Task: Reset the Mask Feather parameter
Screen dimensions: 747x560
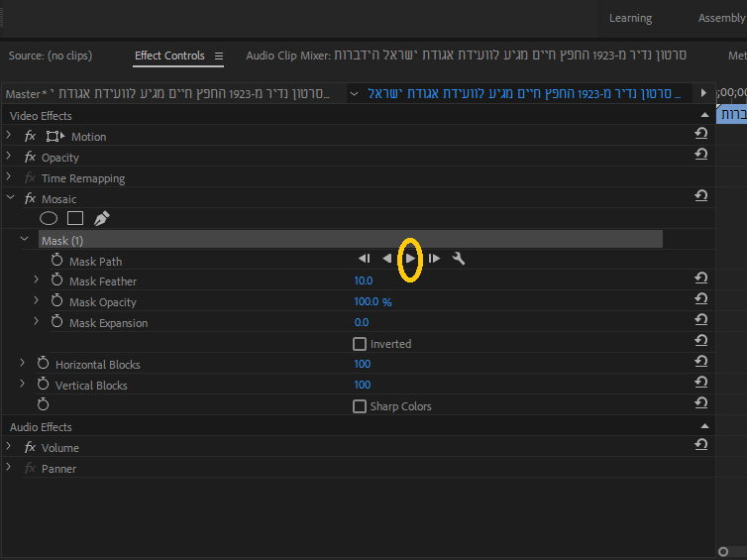Action: click(x=700, y=278)
